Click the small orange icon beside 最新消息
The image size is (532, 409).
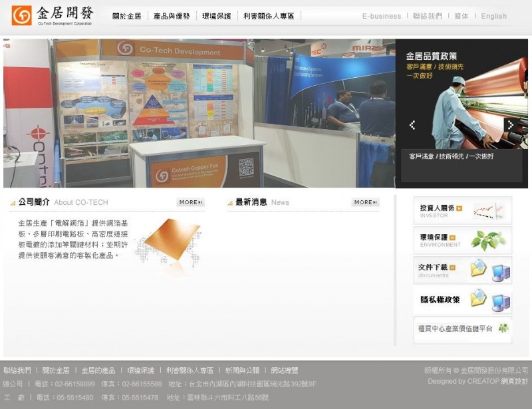click(x=230, y=203)
